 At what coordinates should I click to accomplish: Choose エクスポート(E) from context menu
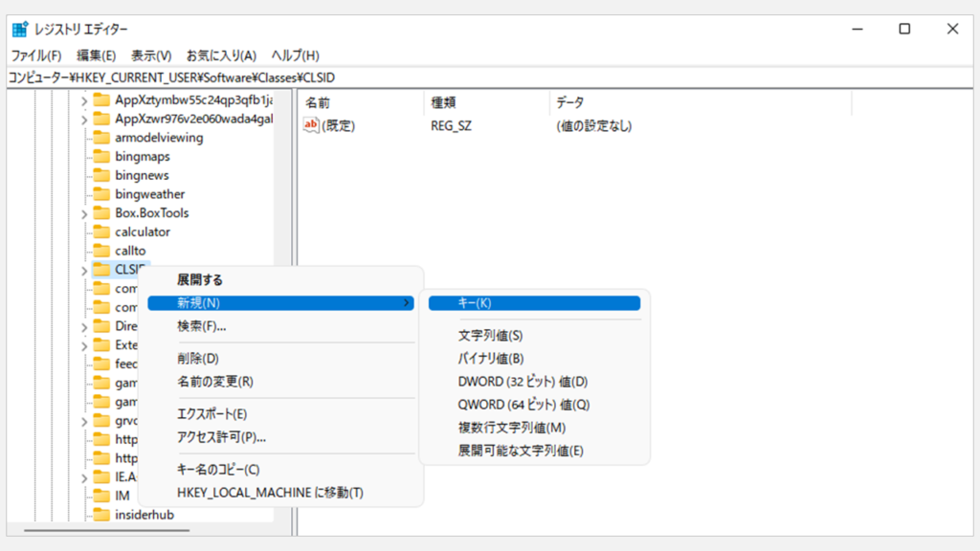(x=212, y=413)
